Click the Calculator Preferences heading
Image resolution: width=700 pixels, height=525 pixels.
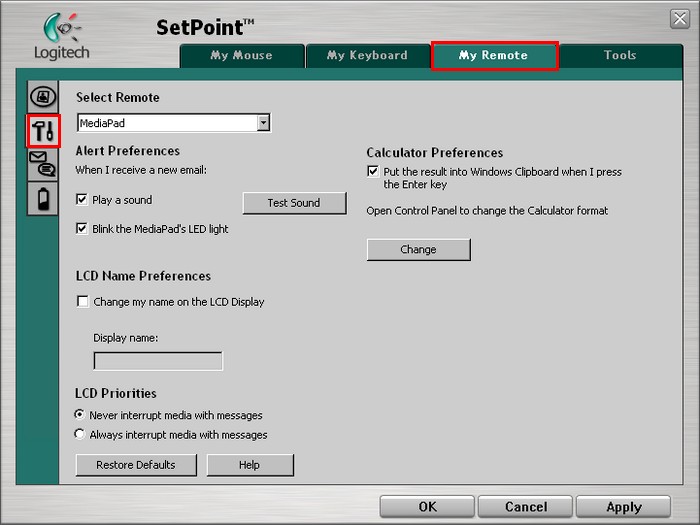click(435, 153)
